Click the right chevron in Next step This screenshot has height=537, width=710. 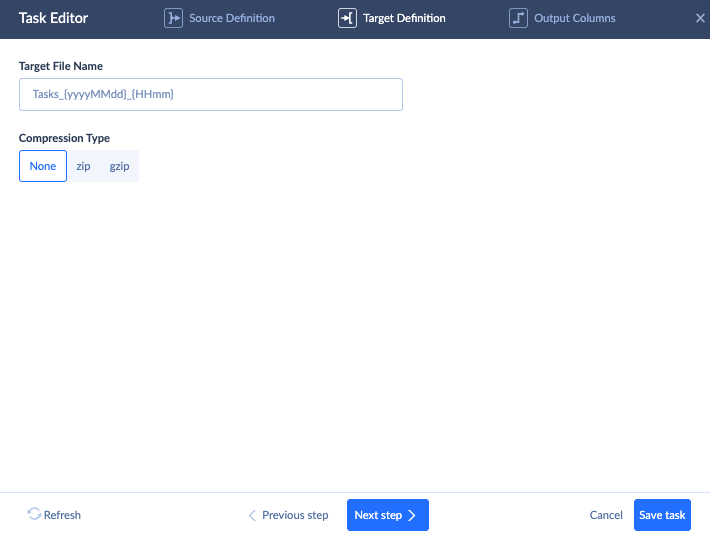point(412,515)
